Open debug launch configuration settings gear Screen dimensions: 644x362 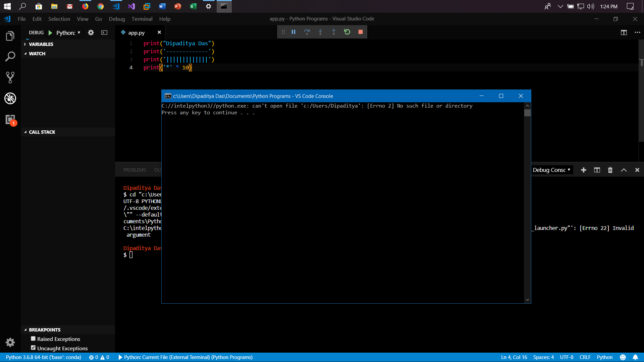pos(91,33)
